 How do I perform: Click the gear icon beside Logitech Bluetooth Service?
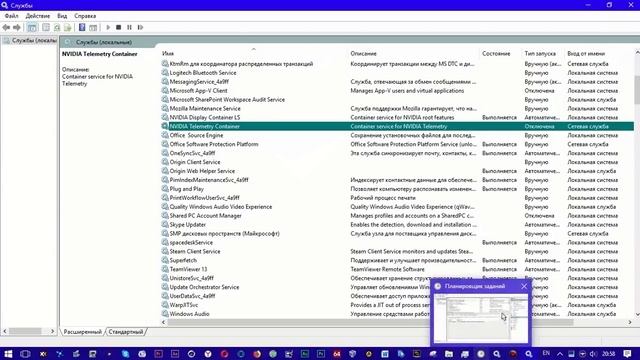(165, 73)
